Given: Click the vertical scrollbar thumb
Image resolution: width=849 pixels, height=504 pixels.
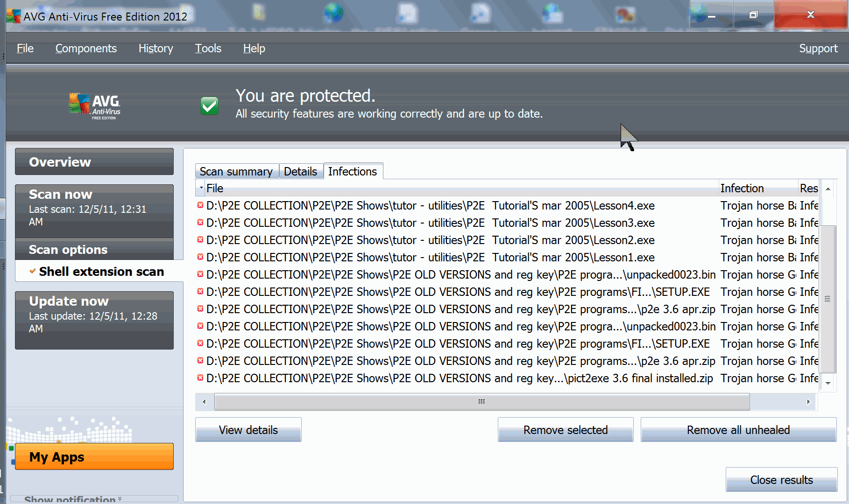Looking at the screenshot, I should pyautogui.click(x=828, y=299).
